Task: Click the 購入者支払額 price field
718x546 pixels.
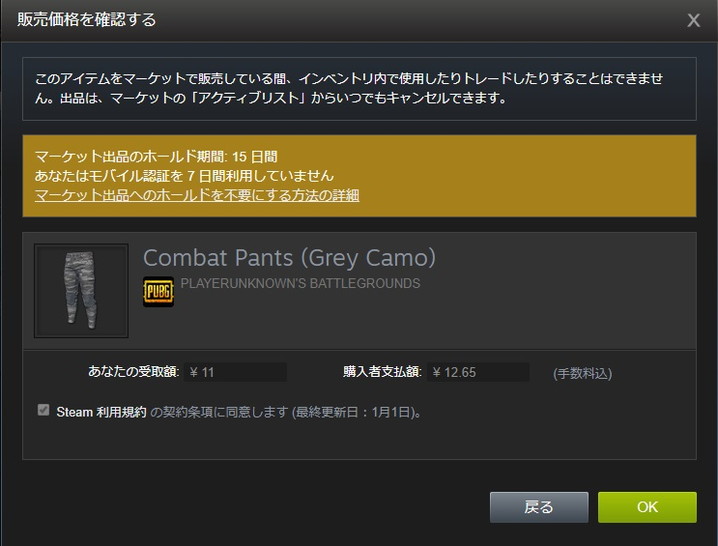Action: [x=479, y=372]
